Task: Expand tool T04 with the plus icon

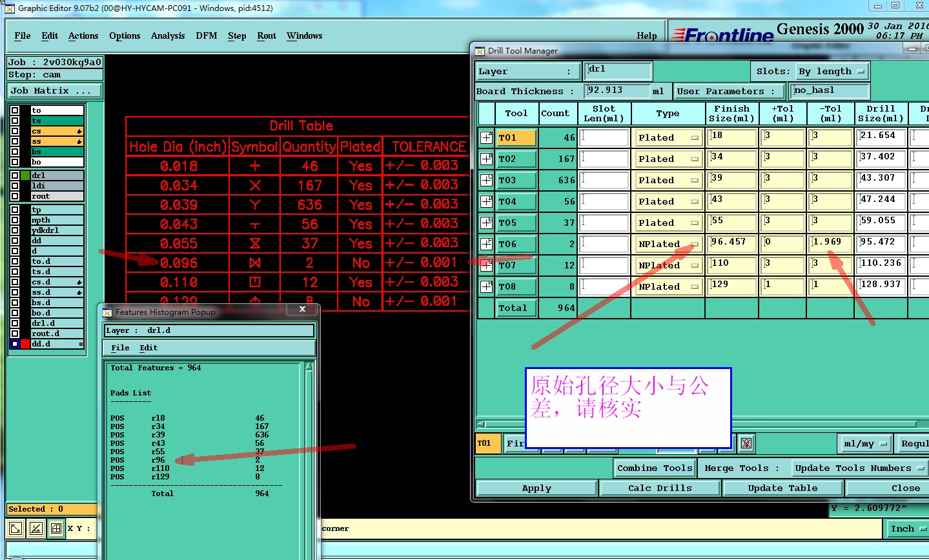Action: coord(487,201)
